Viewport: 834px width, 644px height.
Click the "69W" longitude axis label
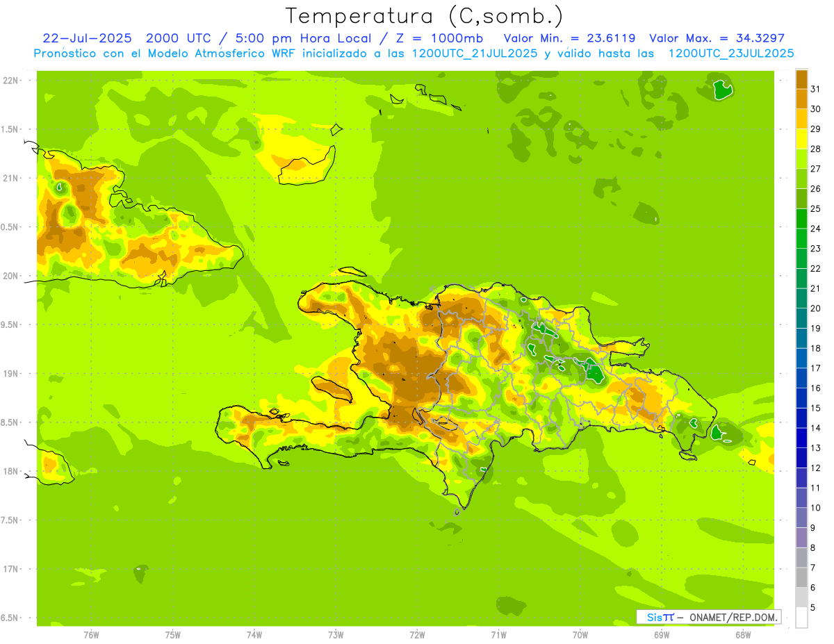point(662,635)
